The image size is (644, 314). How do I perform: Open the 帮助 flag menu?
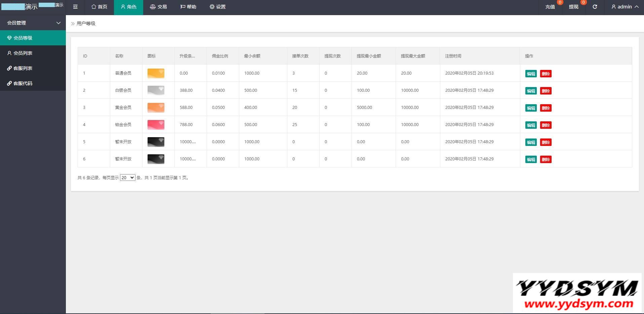click(x=188, y=7)
